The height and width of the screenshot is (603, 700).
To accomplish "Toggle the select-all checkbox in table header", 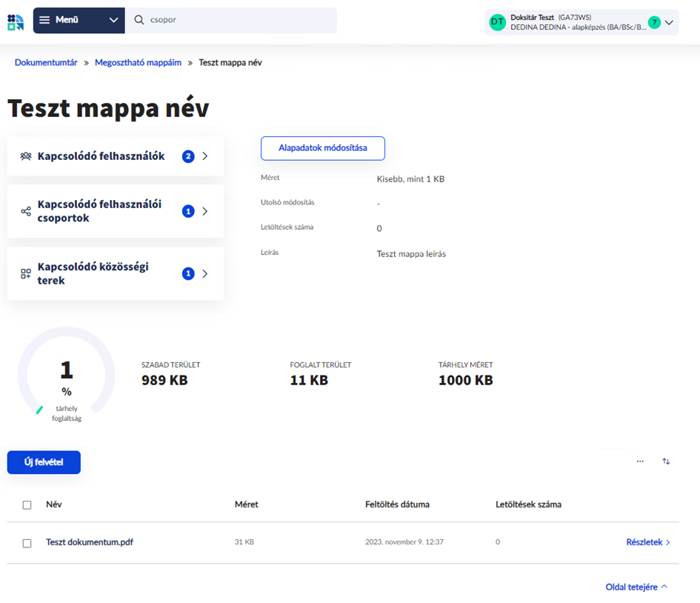I will [27, 505].
